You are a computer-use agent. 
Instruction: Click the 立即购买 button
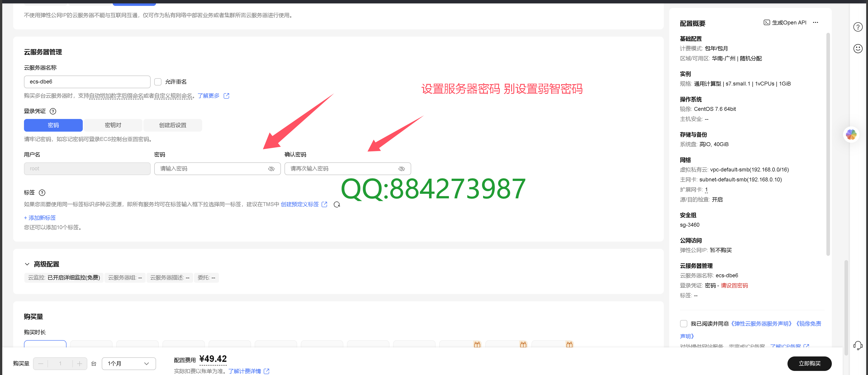809,363
